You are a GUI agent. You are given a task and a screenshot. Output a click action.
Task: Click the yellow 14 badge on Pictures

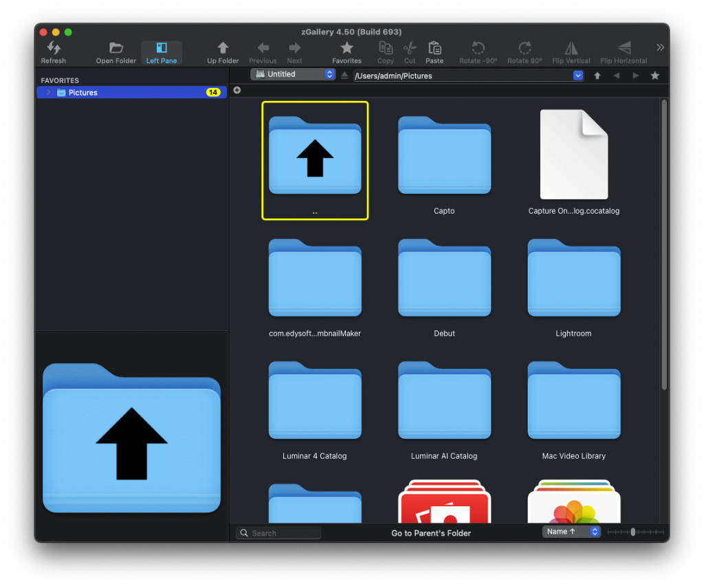pos(213,93)
